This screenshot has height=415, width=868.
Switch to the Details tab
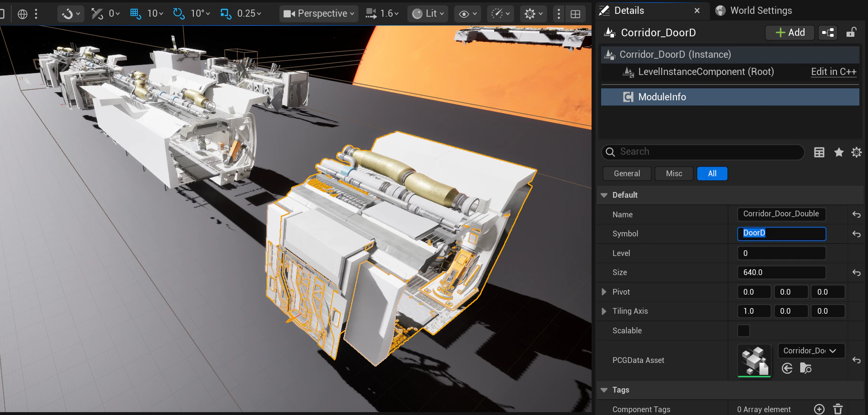coord(628,11)
